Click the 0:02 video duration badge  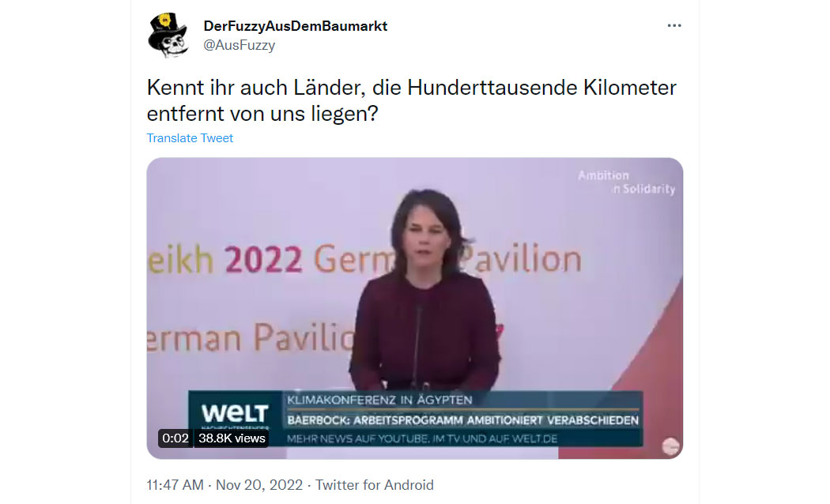coord(175,438)
